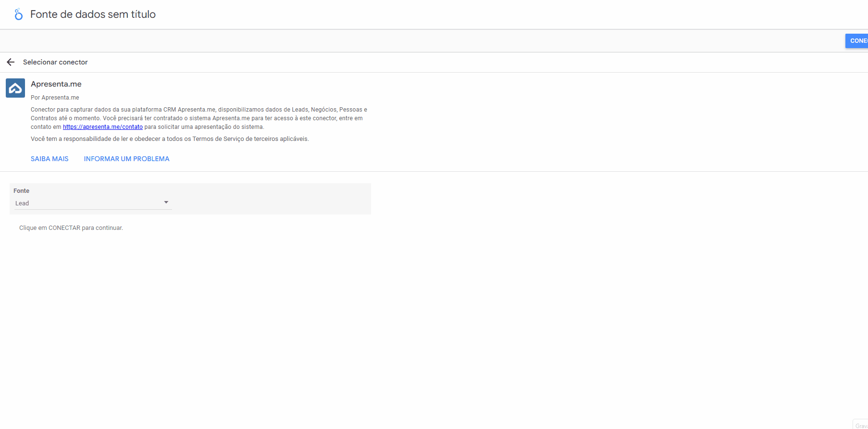Click the Por Apresenta.me author text

click(x=55, y=98)
